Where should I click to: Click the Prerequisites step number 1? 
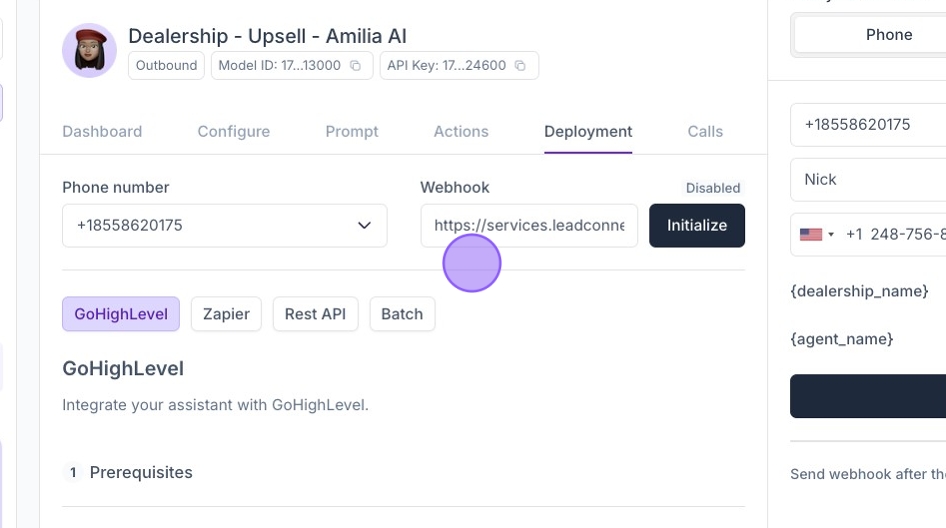click(73, 472)
